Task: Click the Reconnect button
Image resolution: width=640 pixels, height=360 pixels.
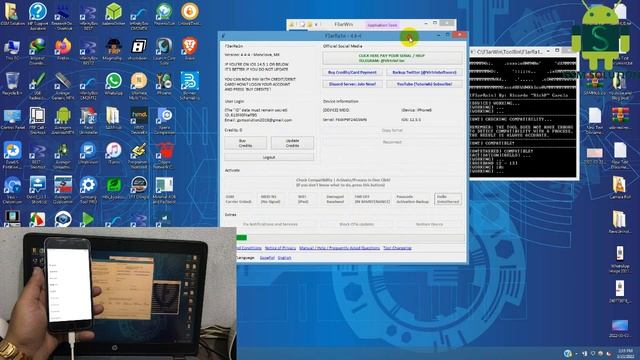Action: click(x=392, y=142)
